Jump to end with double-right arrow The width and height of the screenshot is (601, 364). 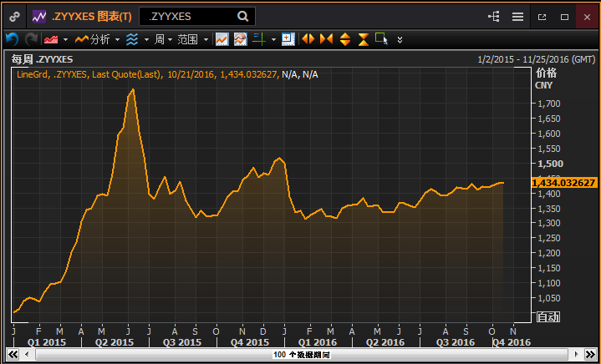pyautogui.click(x=589, y=354)
